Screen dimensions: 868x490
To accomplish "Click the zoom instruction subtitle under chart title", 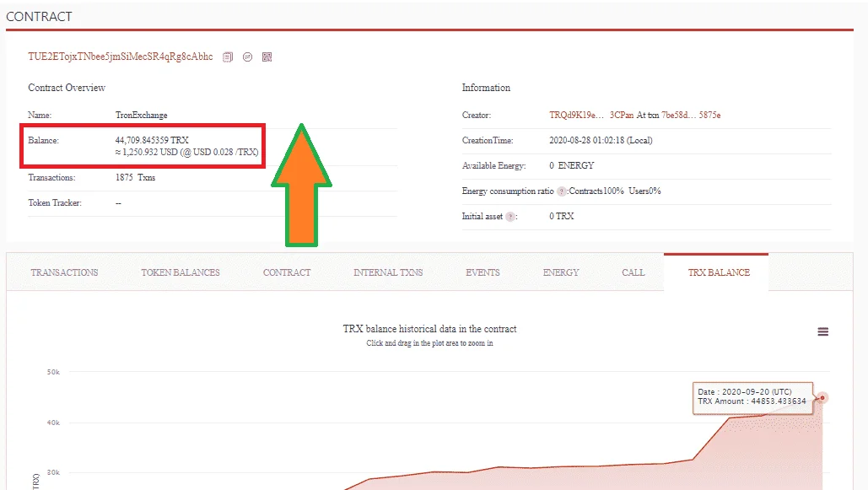I will click(429, 343).
